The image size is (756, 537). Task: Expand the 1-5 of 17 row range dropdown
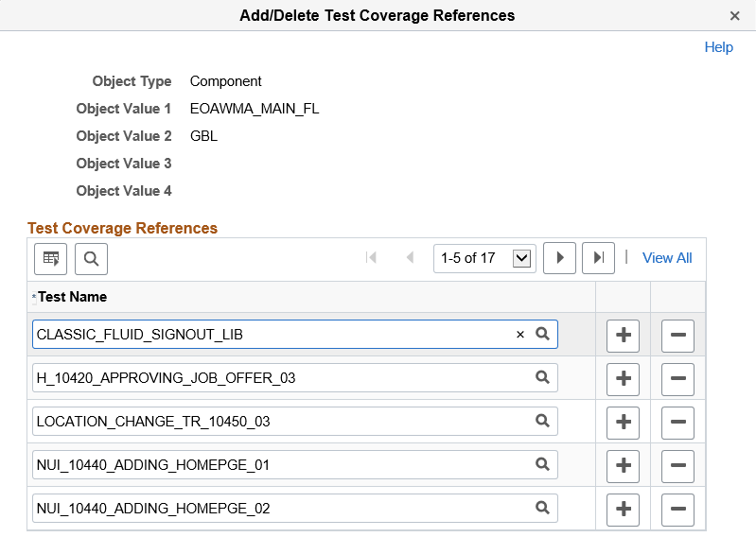tap(521, 258)
